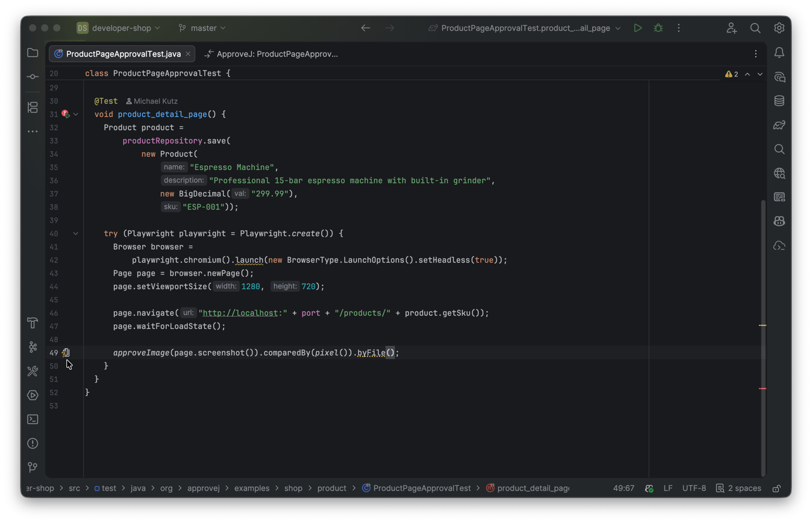Collapse the try block at line 40
This screenshot has height=523, width=812.
76,233
